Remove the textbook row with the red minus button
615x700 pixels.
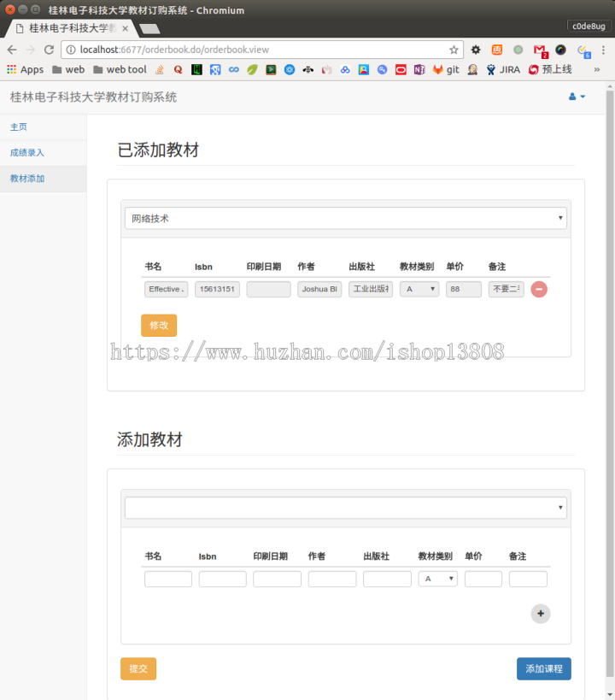pyautogui.click(x=539, y=289)
